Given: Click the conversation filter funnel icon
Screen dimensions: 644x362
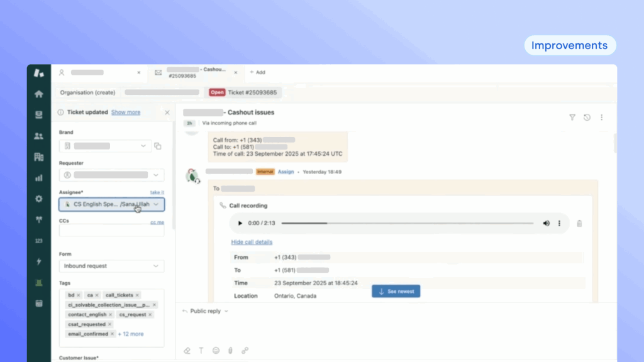Looking at the screenshot, I should click(572, 118).
